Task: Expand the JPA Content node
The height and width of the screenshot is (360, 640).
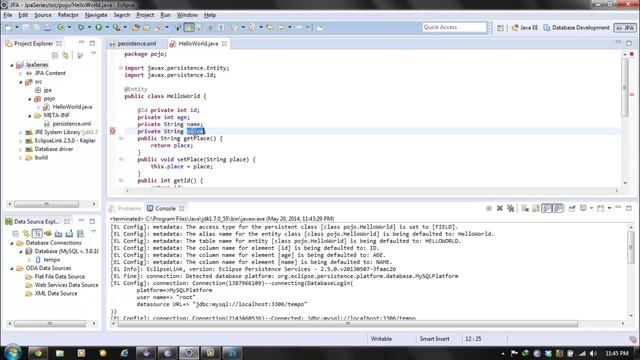Action: [21, 73]
